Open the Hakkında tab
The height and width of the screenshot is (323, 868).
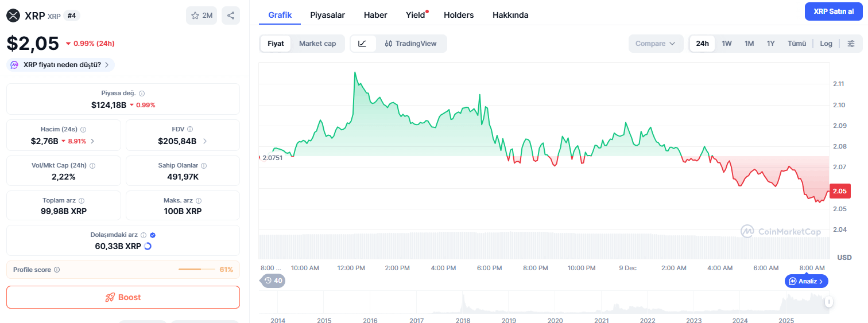(510, 15)
